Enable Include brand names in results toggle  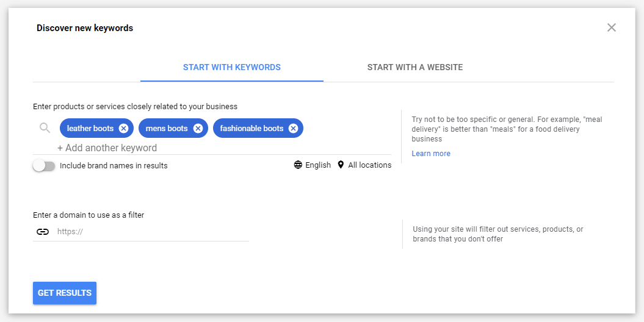(44, 165)
